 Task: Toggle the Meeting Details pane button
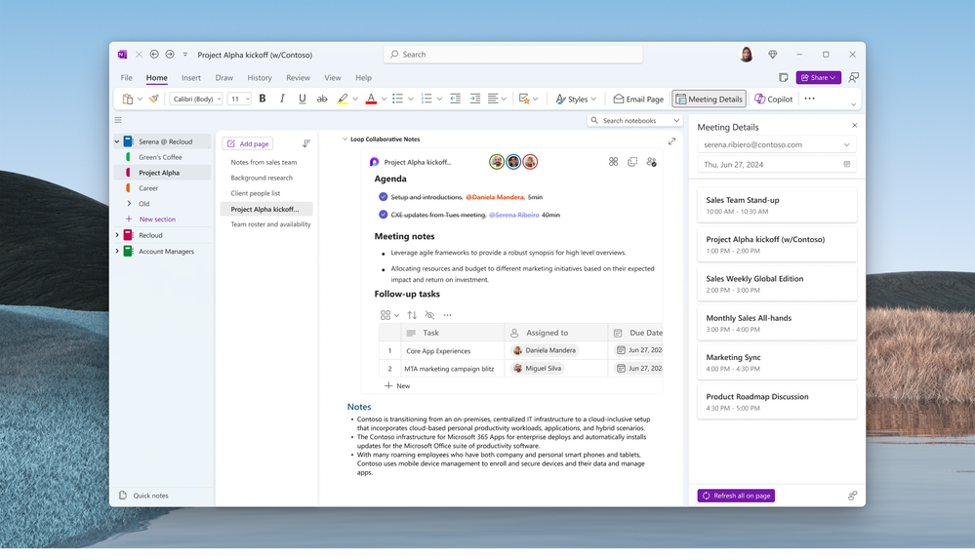pos(709,99)
